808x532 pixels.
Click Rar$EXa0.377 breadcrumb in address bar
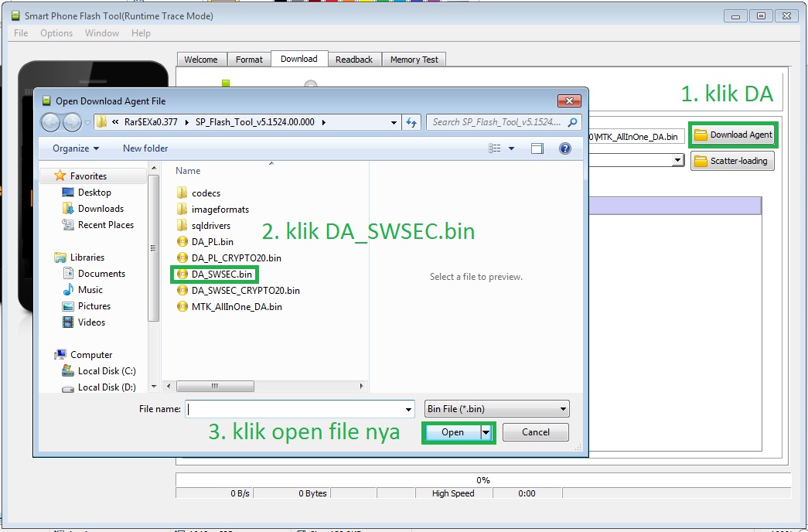[151, 122]
